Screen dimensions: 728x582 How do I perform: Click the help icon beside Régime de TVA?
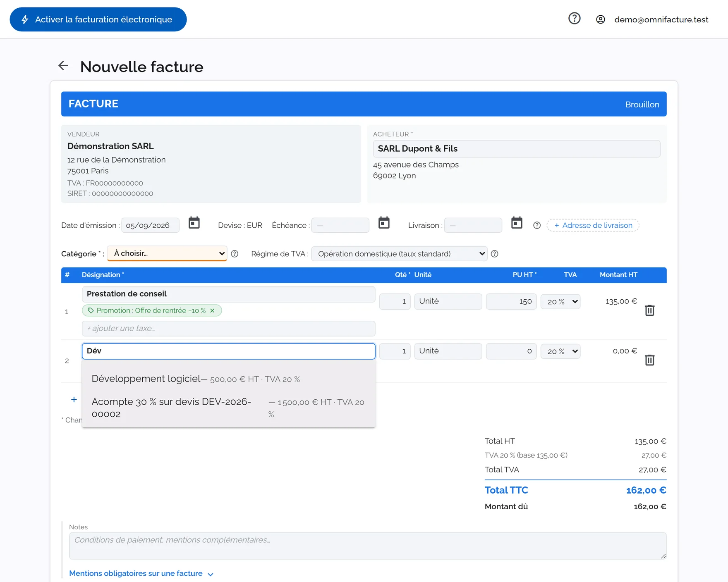(494, 254)
